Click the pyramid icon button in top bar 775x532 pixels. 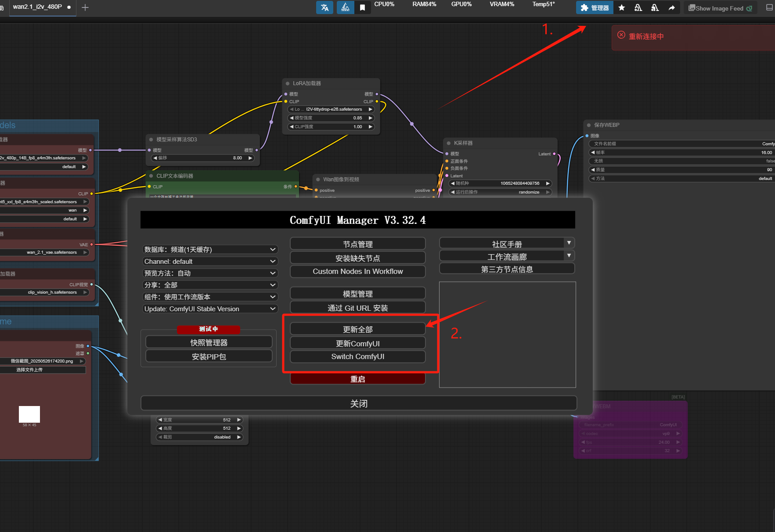(x=345, y=7)
